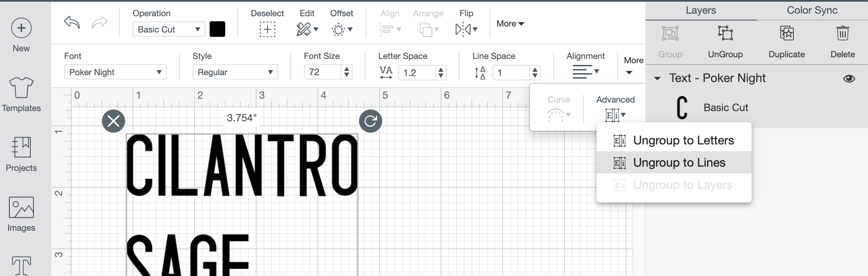Expand the top toolbar More menu
Screen dimensions: 868x276
[510, 23]
